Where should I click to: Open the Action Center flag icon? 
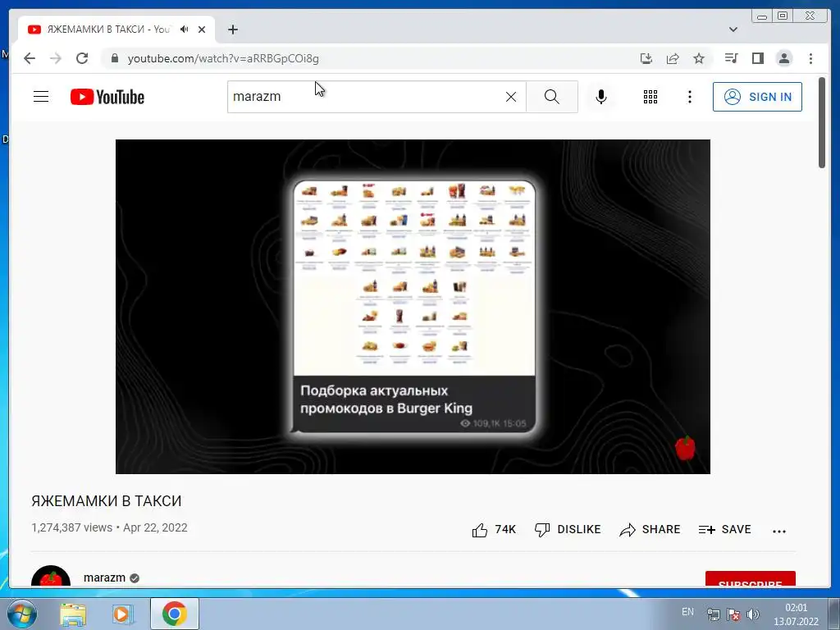[733, 614]
